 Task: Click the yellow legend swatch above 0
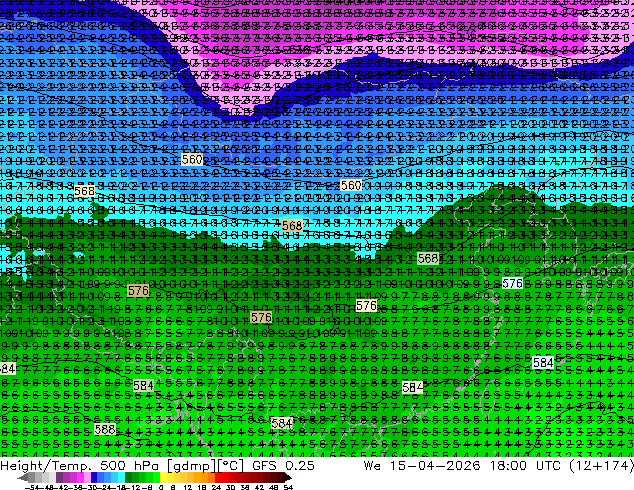164,477
